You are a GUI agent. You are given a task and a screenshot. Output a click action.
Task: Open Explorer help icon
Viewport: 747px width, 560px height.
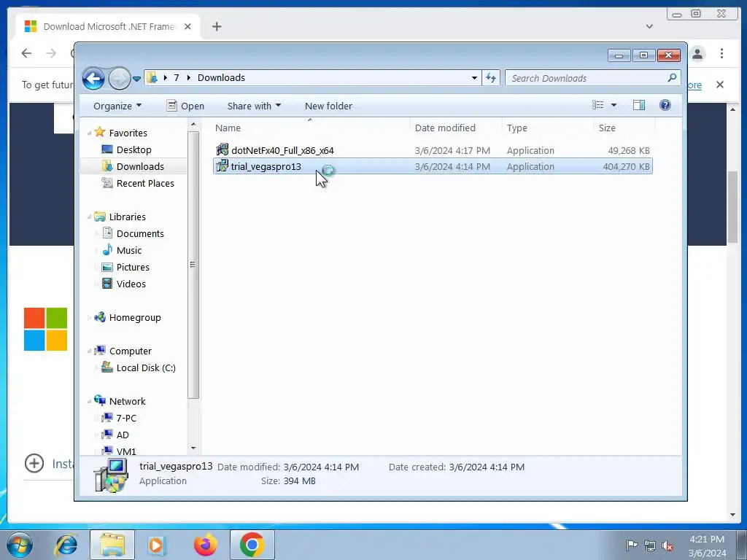(x=665, y=105)
